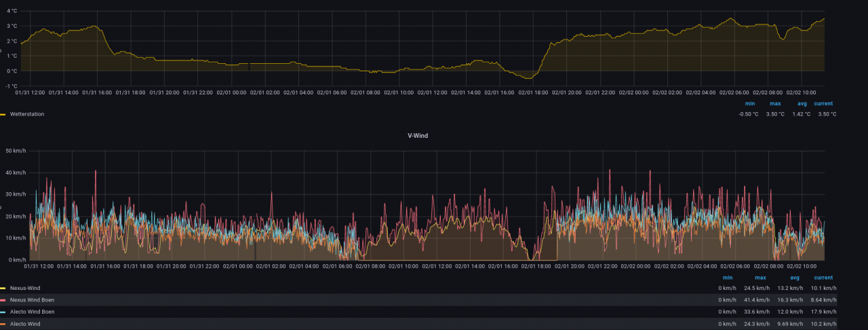
Task: Toggle the Nexus-Wind series label
Action: pos(25,288)
